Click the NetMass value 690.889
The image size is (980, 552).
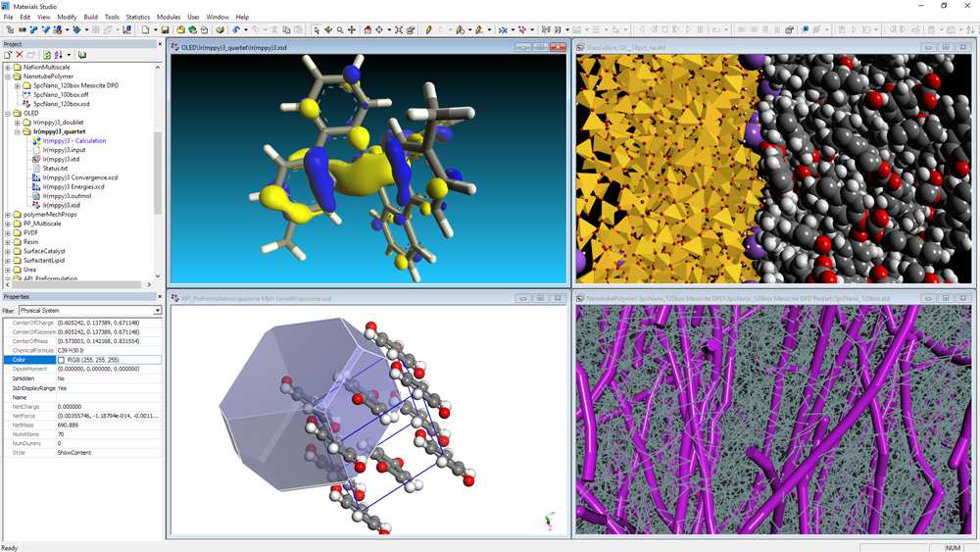pos(69,426)
